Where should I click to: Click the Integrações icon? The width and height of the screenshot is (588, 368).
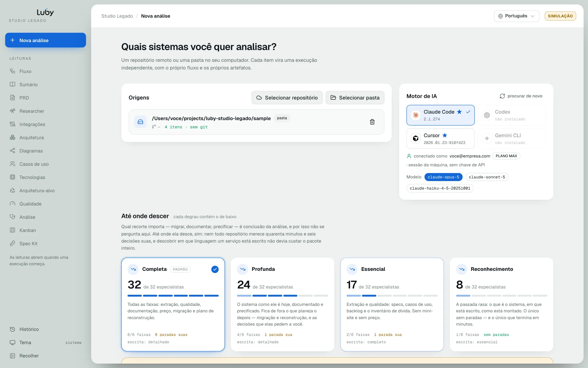12,124
